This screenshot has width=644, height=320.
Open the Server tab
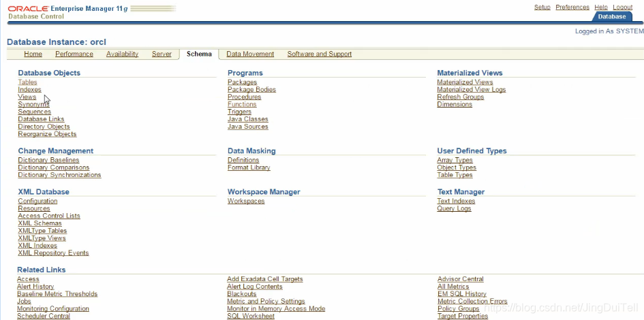162,54
